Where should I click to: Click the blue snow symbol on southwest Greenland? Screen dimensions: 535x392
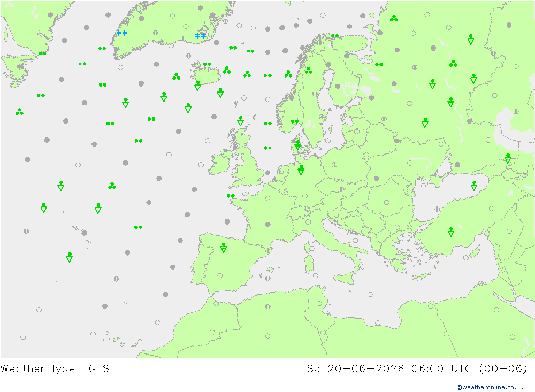[x=122, y=33]
